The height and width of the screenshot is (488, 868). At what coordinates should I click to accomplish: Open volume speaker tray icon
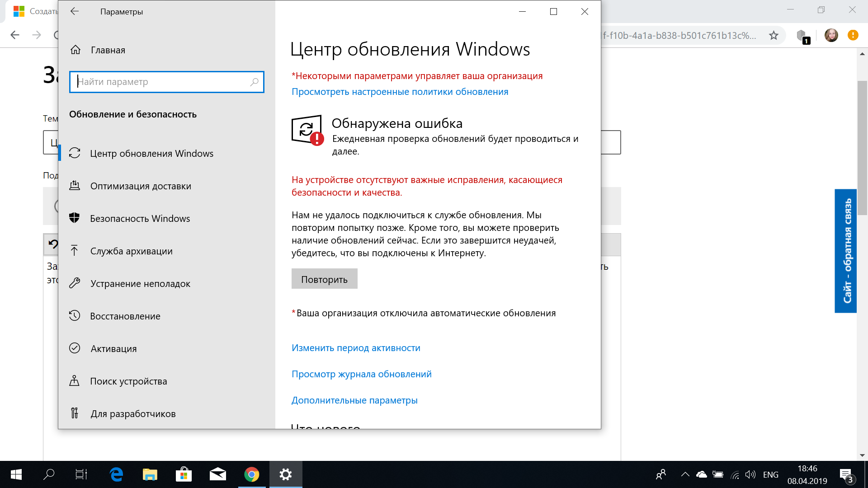coord(750,474)
